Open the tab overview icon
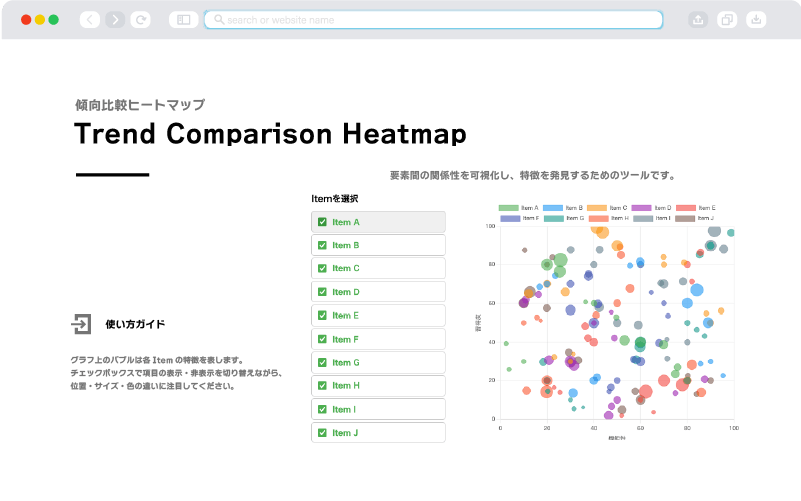 (x=727, y=19)
